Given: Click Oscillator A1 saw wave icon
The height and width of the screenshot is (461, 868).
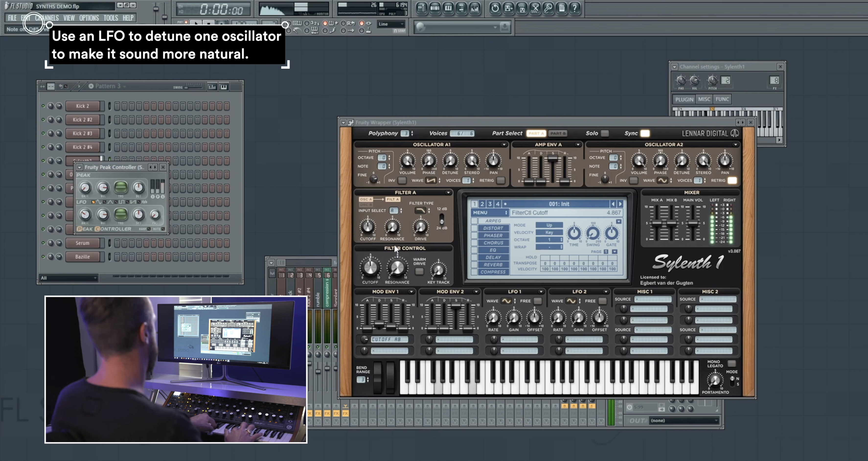Looking at the screenshot, I should (431, 181).
